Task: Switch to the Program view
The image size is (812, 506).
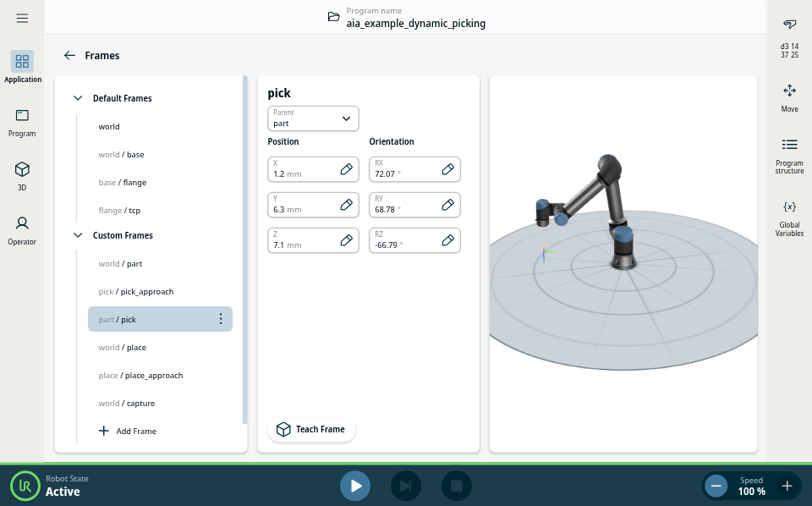Action: (x=22, y=124)
